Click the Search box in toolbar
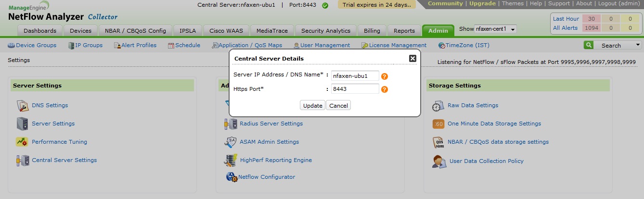Viewport: 644px width, 199px height. pyautogui.click(x=613, y=45)
